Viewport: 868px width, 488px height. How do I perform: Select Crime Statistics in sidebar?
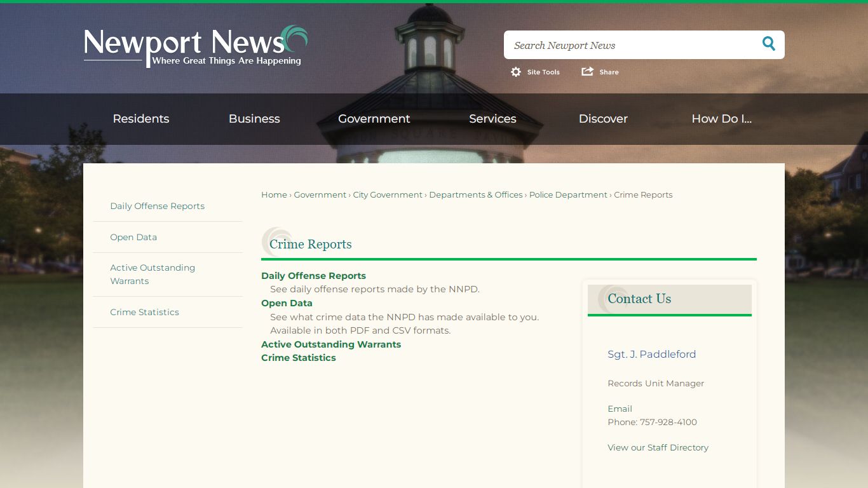[145, 312]
